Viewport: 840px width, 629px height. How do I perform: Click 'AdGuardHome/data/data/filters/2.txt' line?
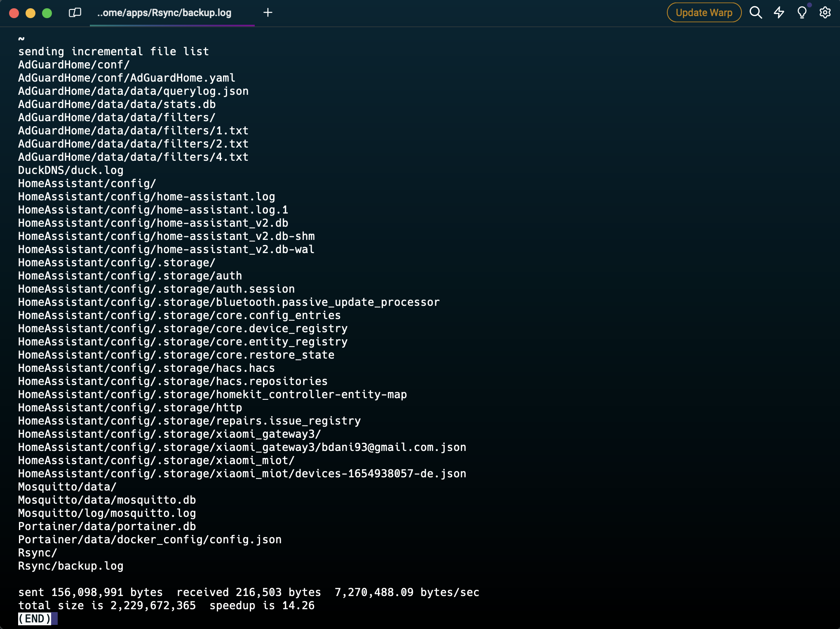(133, 144)
